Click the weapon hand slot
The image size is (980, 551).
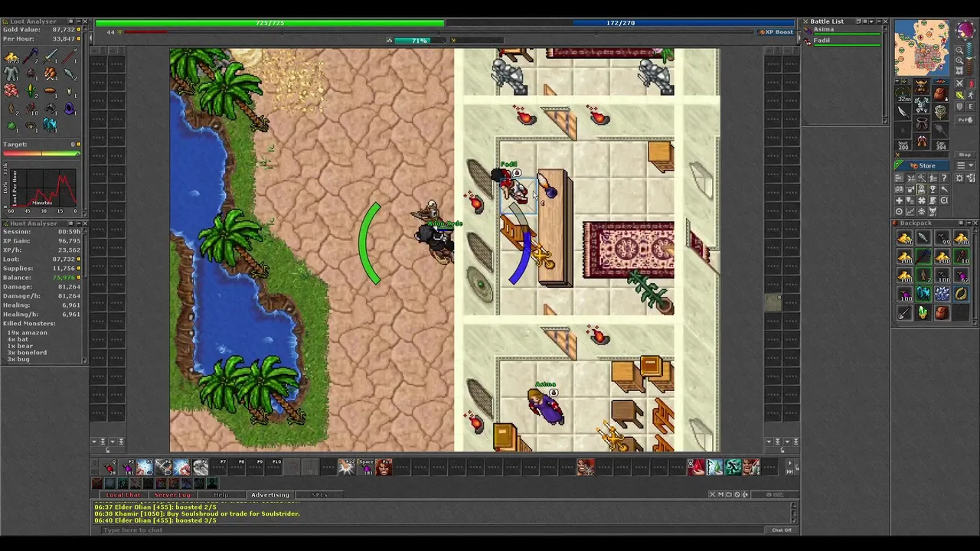click(x=903, y=112)
